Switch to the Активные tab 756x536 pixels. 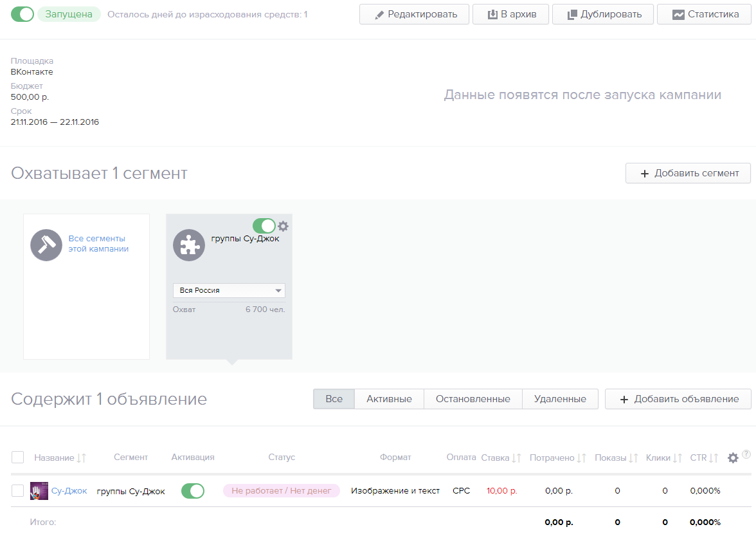click(389, 399)
